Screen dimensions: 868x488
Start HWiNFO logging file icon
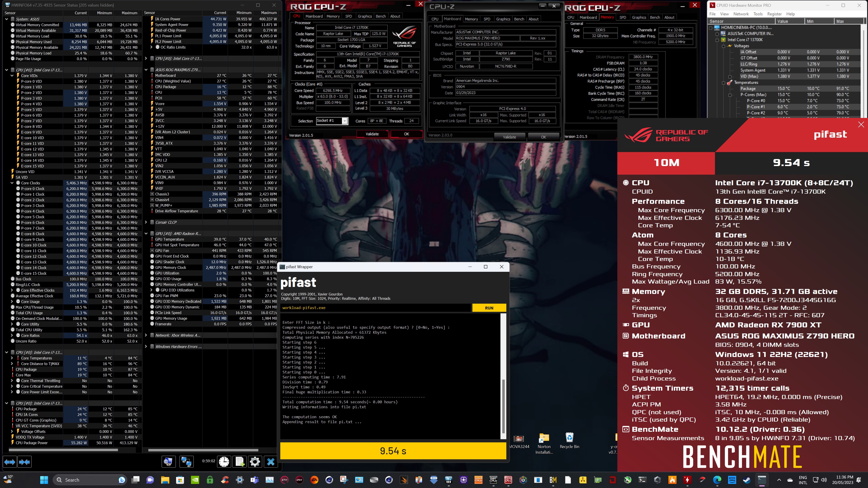click(x=240, y=461)
